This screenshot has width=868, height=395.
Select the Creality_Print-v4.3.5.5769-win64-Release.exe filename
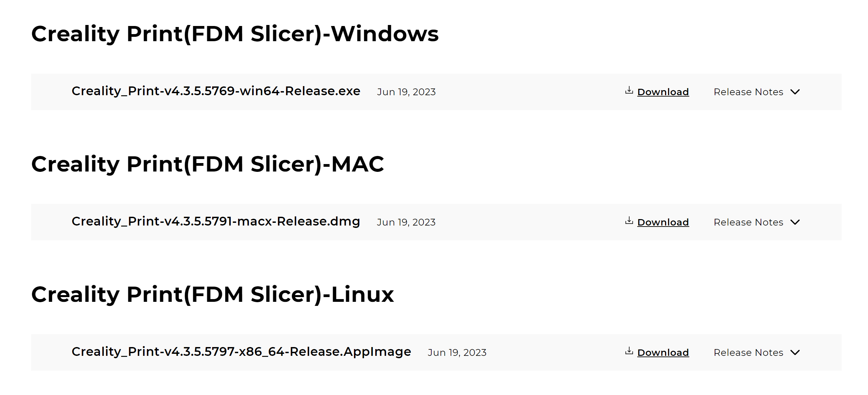(216, 91)
